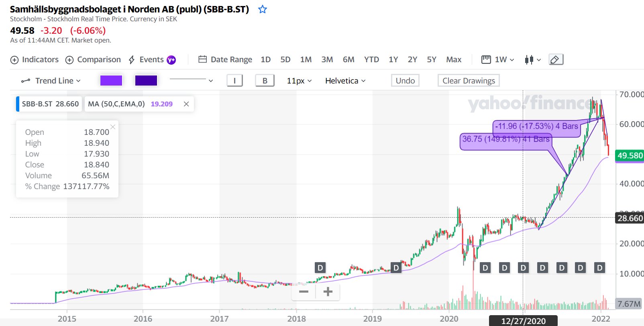Screen dimensions: 644x326
Task: Click the 2017 x-axis year label
Action: [x=219, y=319]
